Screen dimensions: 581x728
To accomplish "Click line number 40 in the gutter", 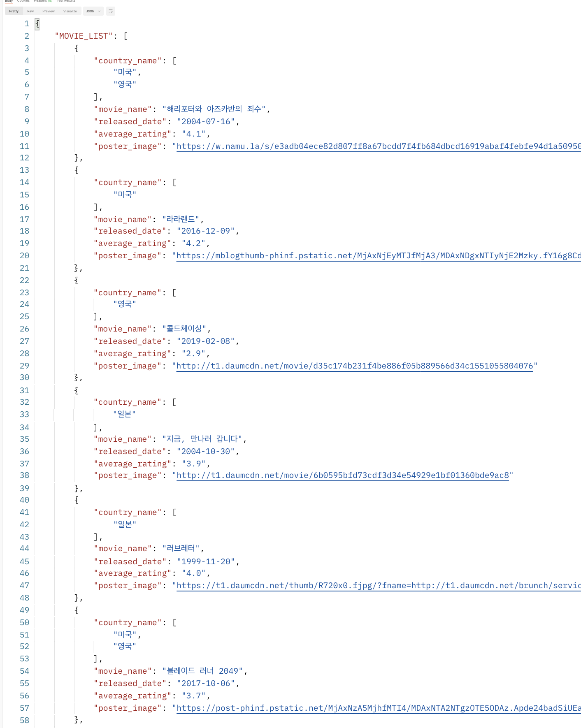I will pyautogui.click(x=25, y=500).
